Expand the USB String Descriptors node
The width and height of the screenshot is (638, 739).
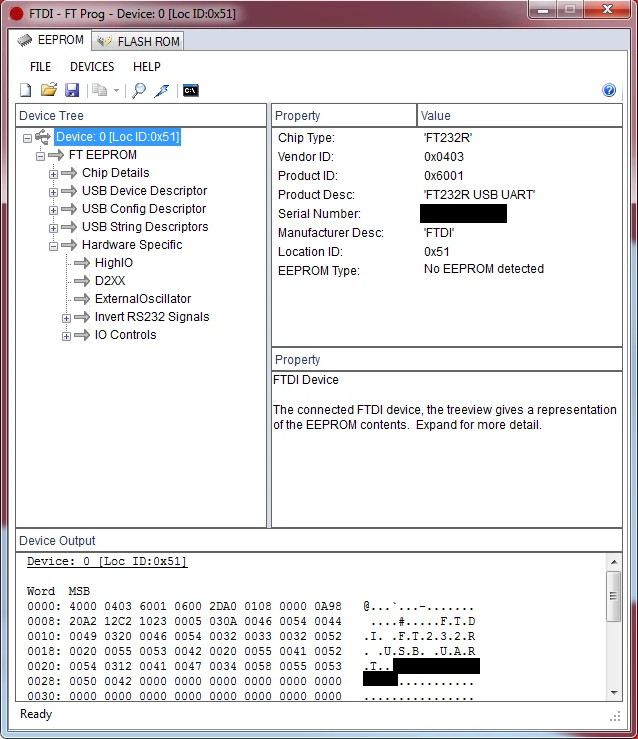coord(53,228)
